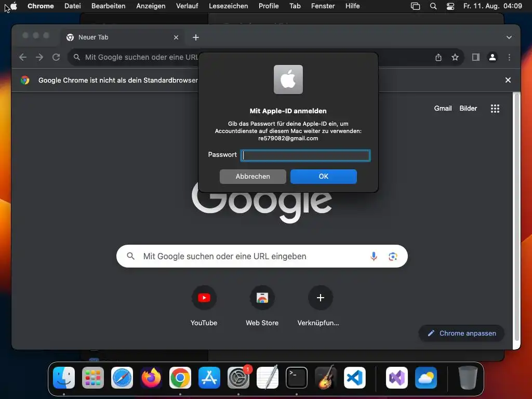Open System Settings from the Dock

(238, 378)
